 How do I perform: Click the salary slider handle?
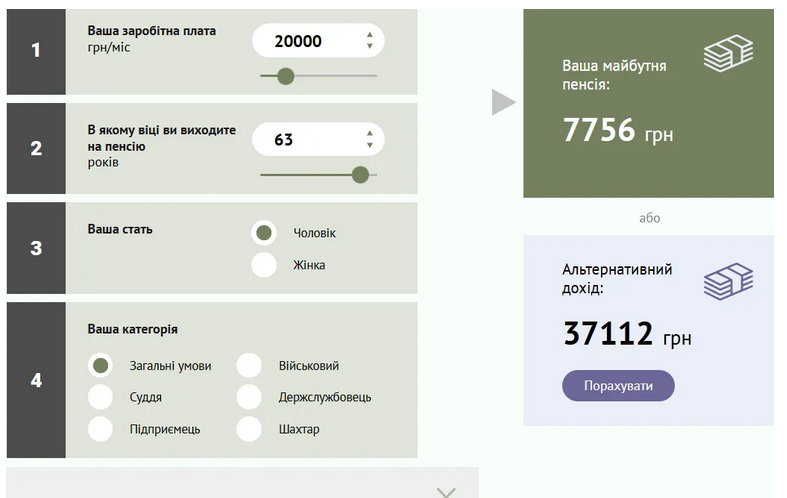286,76
